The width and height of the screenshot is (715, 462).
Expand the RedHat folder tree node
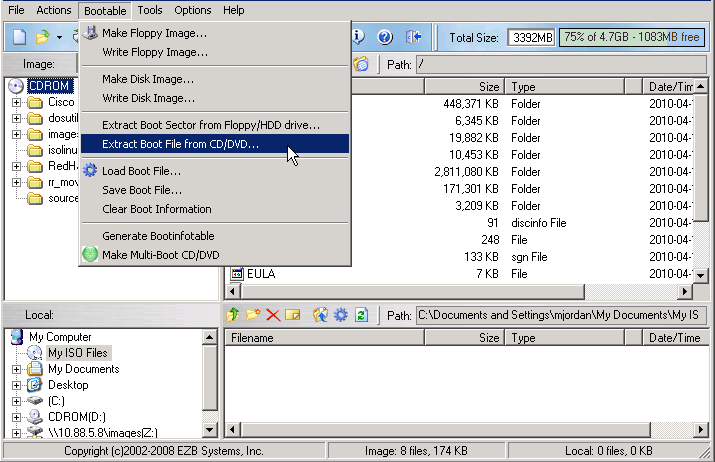pos(16,166)
